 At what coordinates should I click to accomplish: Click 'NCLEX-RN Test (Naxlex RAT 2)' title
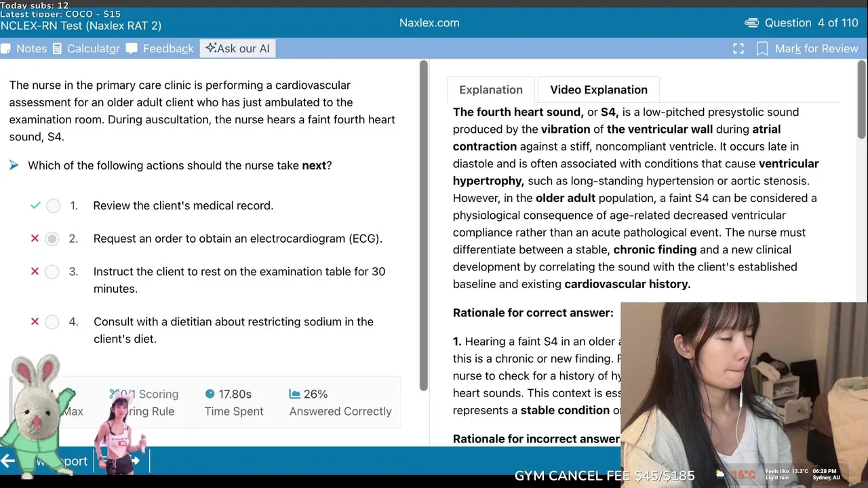[81, 26]
